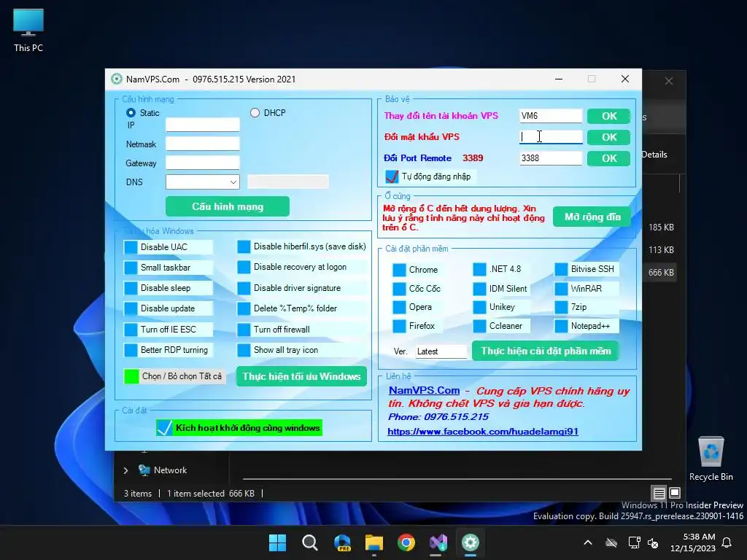Image resolution: width=747 pixels, height=560 pixels.
Task: Click the Mở rộng đĩa button
Action: [x=592, y=217]
